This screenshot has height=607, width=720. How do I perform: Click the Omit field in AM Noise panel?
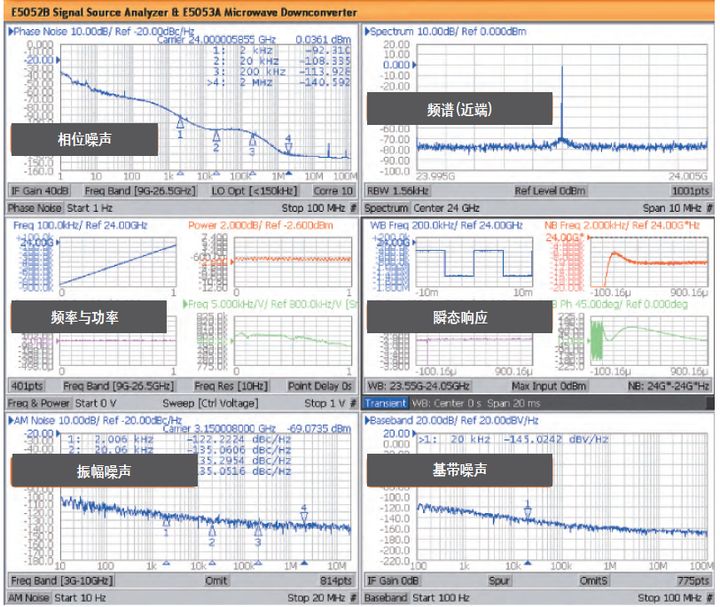[216, 581]
